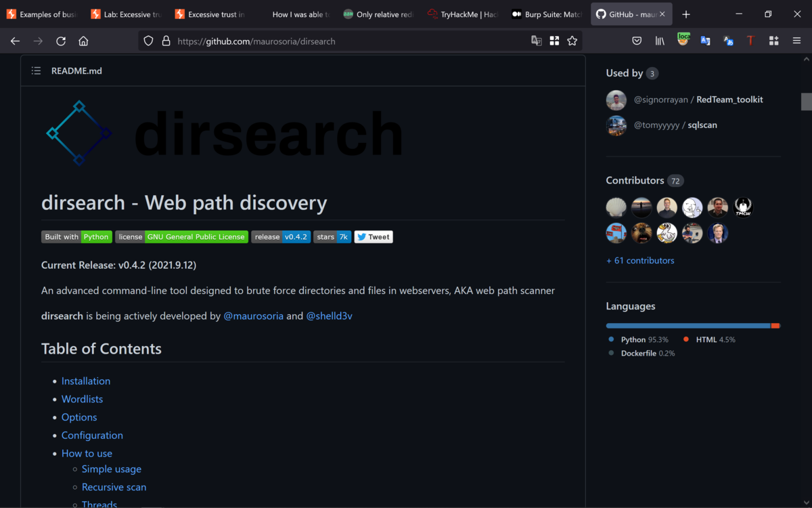Switch to 'How I was able to' tab
The width and height of the screenshot is (812, 508).
click(294, 14)
